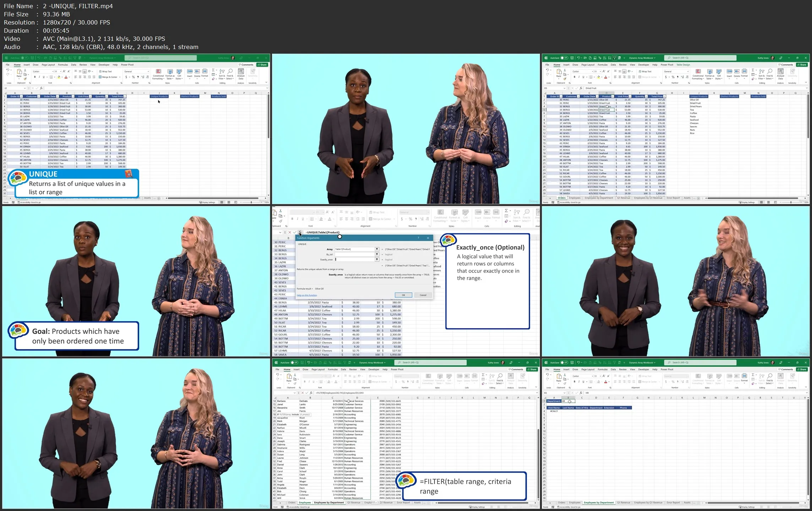The height and width of the screenshot is (511, 812).
Task: Click Save icon in the Table Design frame
Action: pyautogui.click(x=572, y=58)
